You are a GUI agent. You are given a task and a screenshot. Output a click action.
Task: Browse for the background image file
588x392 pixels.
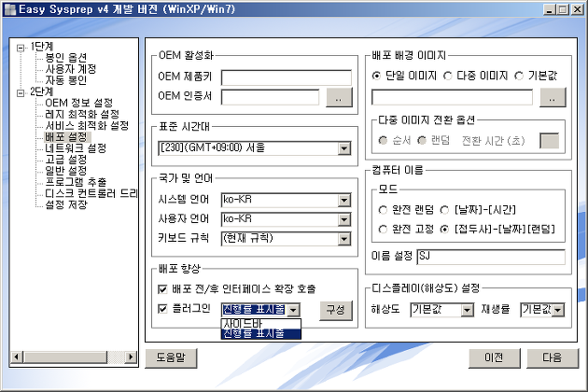(553, 97)
